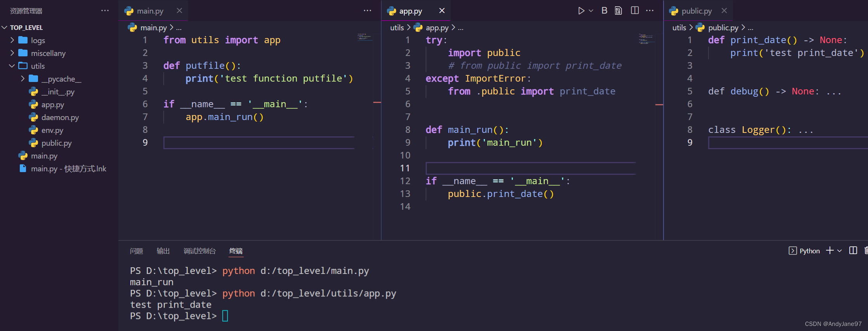868x331 pixels.
Task: Click 'class Logger(): ...' in public.py
Action: [761, 130]
